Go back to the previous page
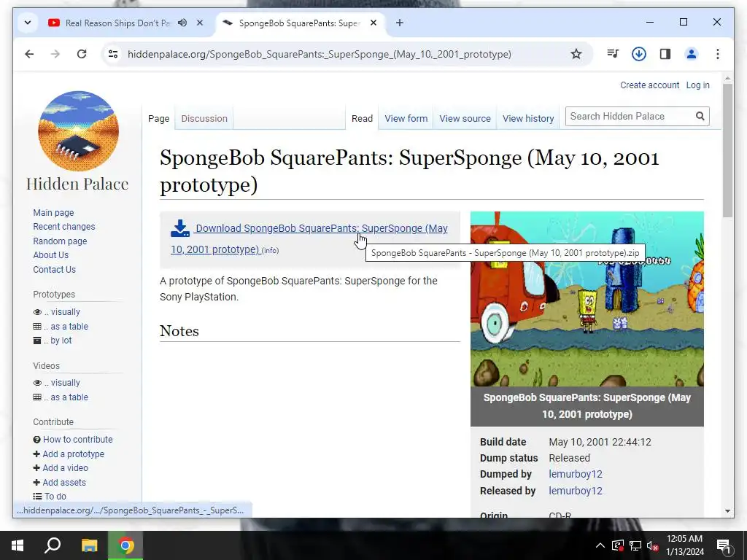This screenshot has width=747, height=560. pyautogui.click(x=29, y=54)
